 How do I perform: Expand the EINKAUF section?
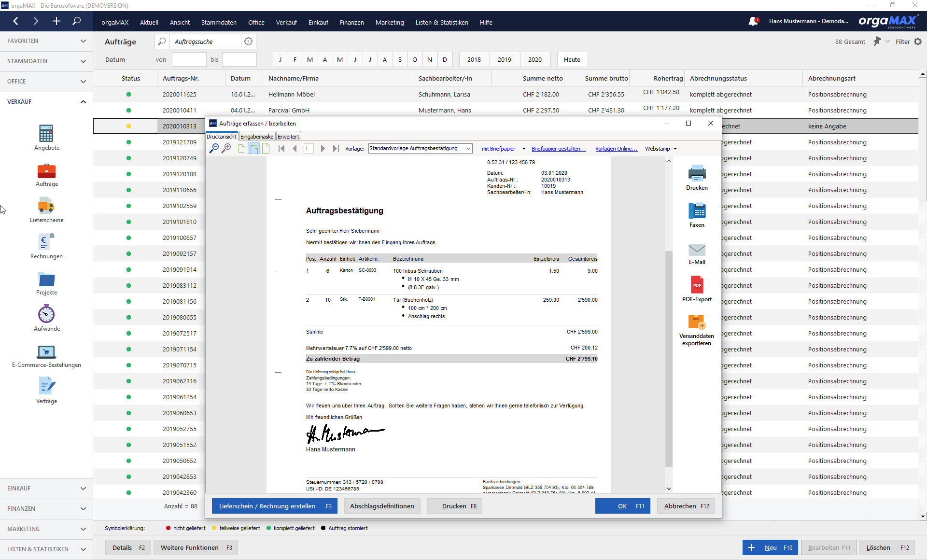click(x=46, y=489)
